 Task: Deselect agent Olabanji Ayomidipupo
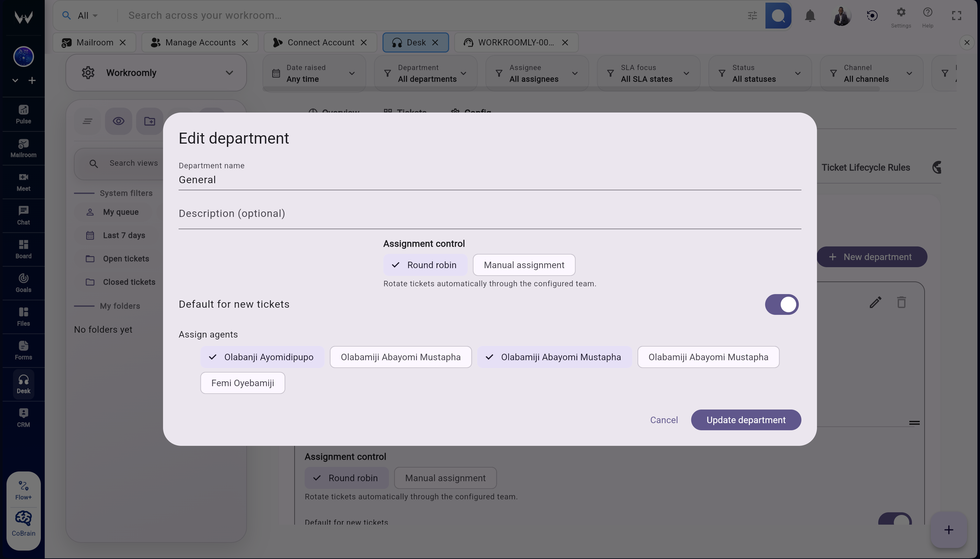point(262,357)
